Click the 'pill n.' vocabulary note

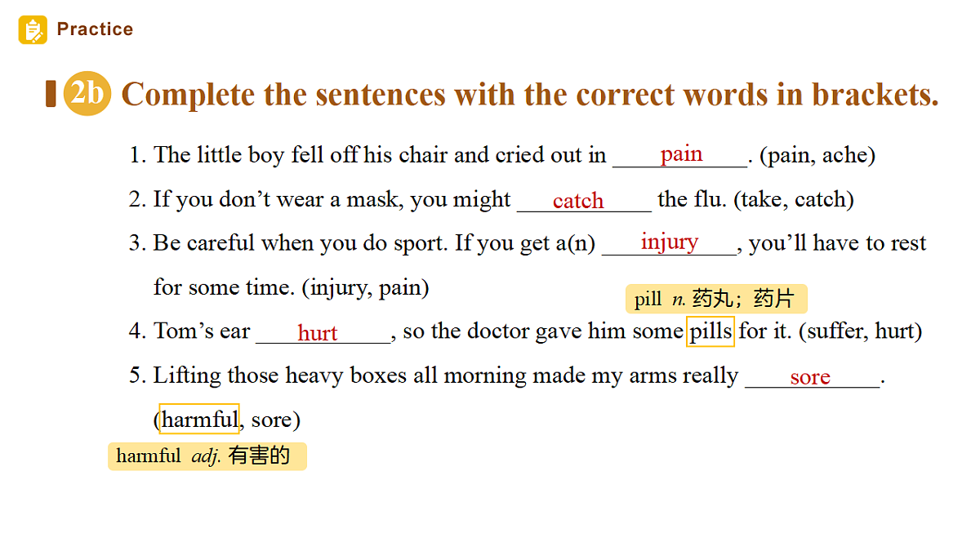click(x=716, y=299)
